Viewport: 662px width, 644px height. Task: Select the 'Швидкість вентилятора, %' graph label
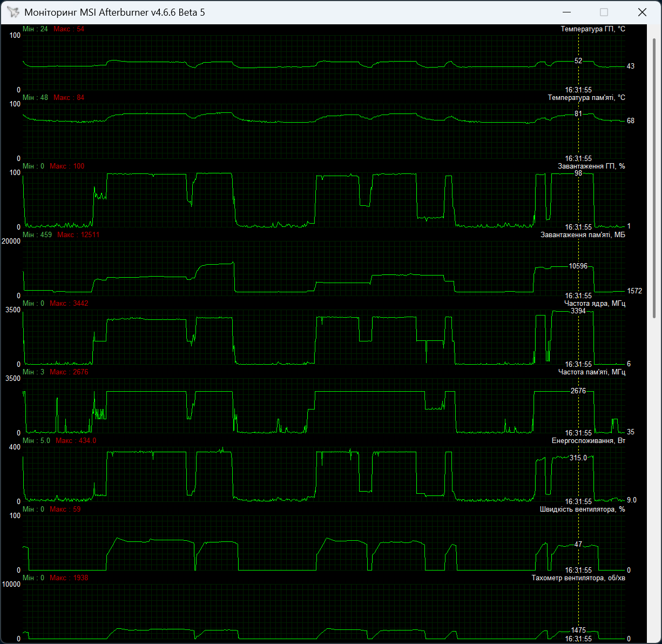(583, 509)
